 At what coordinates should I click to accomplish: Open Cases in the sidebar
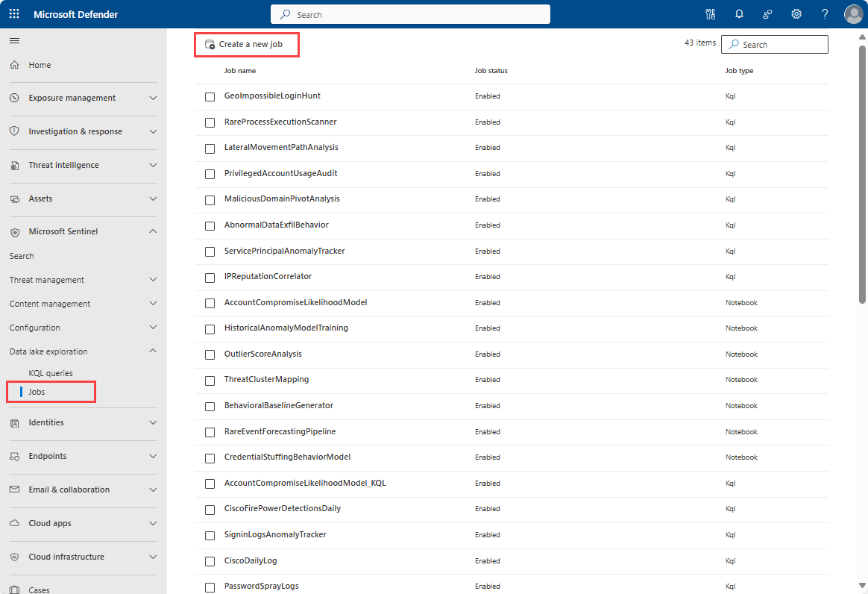(x=39, y=590)
